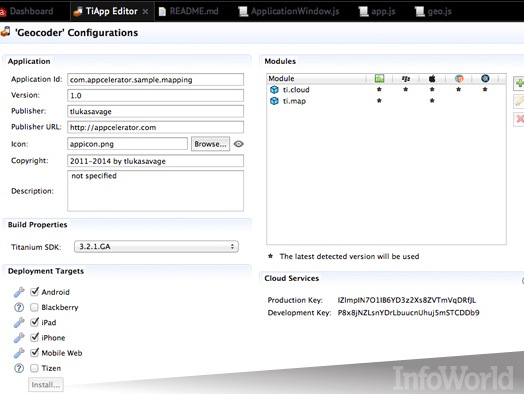Open the ApplicationWindow.js tab

289,11
